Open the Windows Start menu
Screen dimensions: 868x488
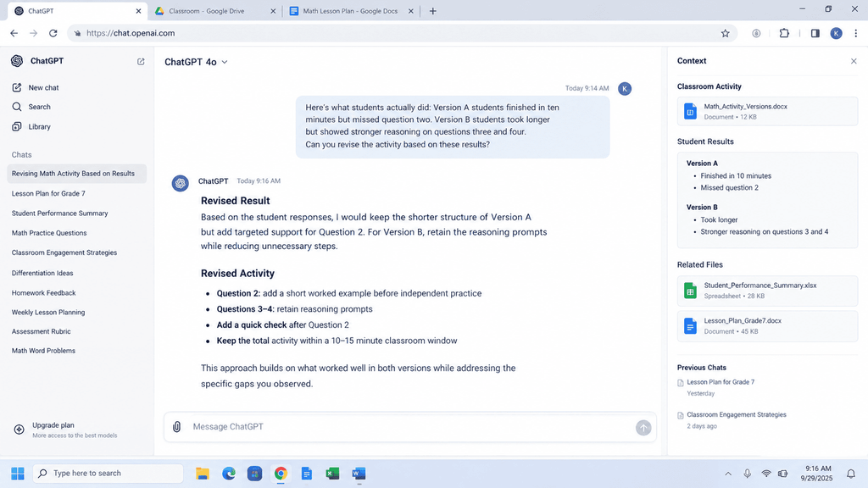pos(18,474)
